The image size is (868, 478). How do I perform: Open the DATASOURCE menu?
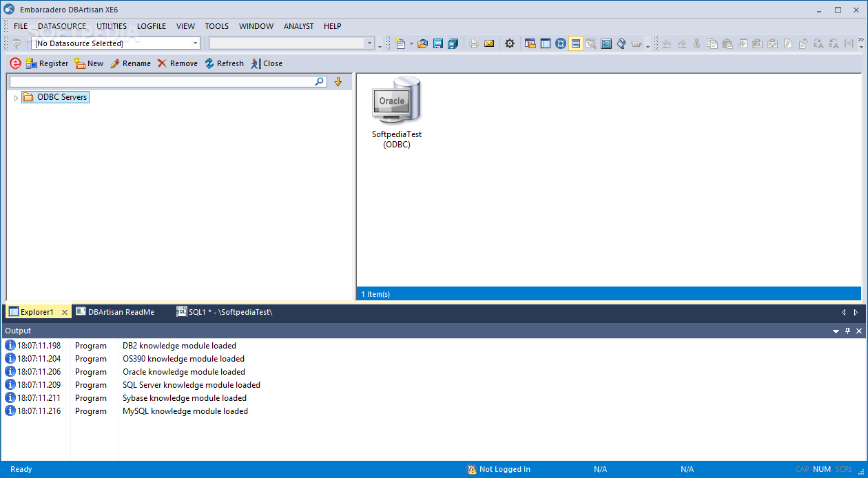coord(62,26)
